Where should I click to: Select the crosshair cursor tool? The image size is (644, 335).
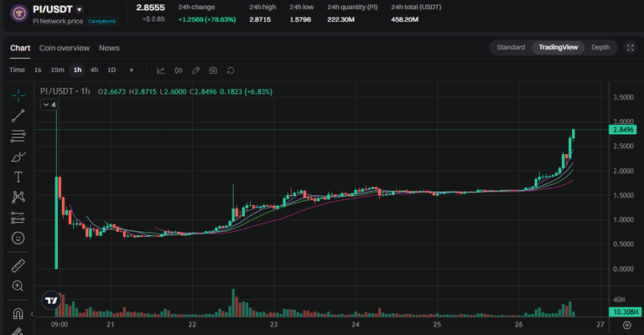[18, 95]
